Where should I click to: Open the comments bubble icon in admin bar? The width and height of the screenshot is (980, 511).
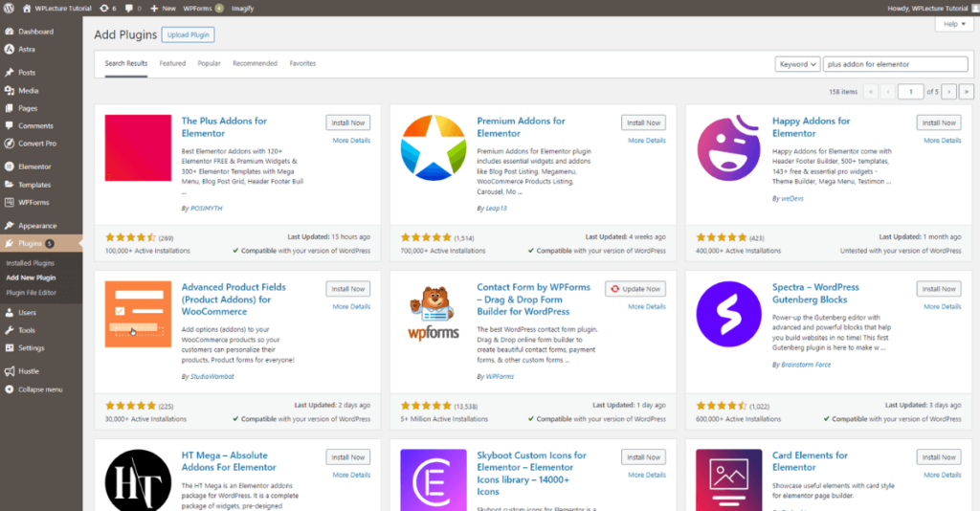(x=132, y=8)
